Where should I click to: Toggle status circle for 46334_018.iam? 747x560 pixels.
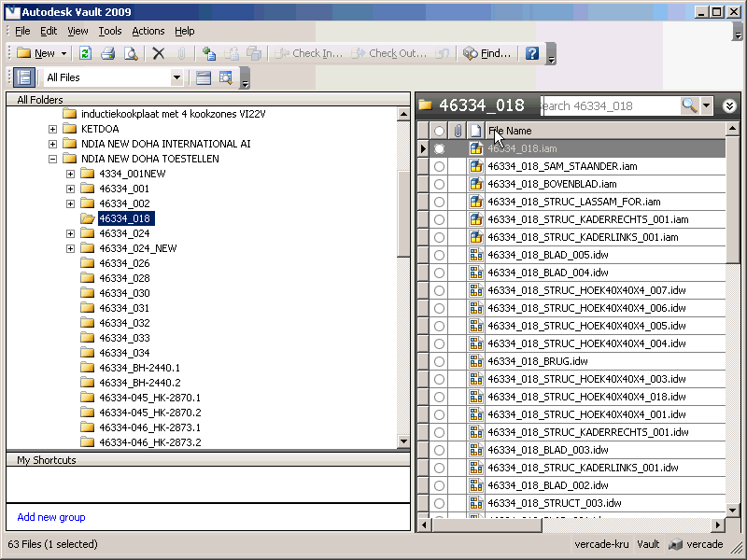(439, 148)
